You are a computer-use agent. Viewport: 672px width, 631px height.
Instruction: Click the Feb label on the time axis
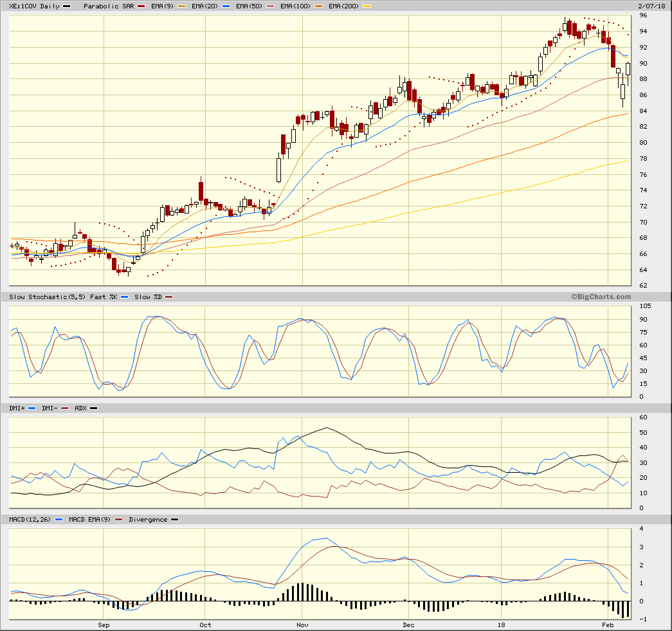608,625
